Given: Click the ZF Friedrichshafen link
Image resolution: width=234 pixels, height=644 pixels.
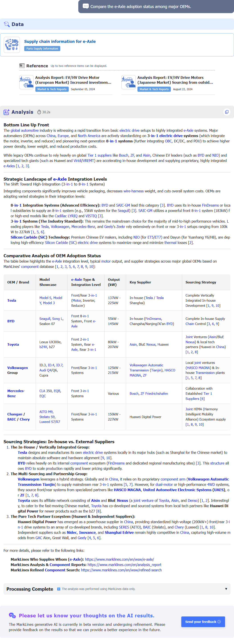Looking at the screenshot, I should [154, 393].
